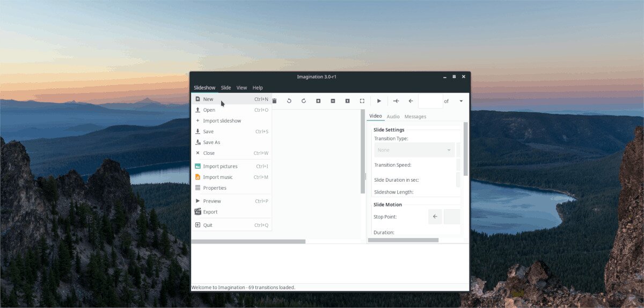Rotate slide clockwise using toolbar icon

pos(304,101)
